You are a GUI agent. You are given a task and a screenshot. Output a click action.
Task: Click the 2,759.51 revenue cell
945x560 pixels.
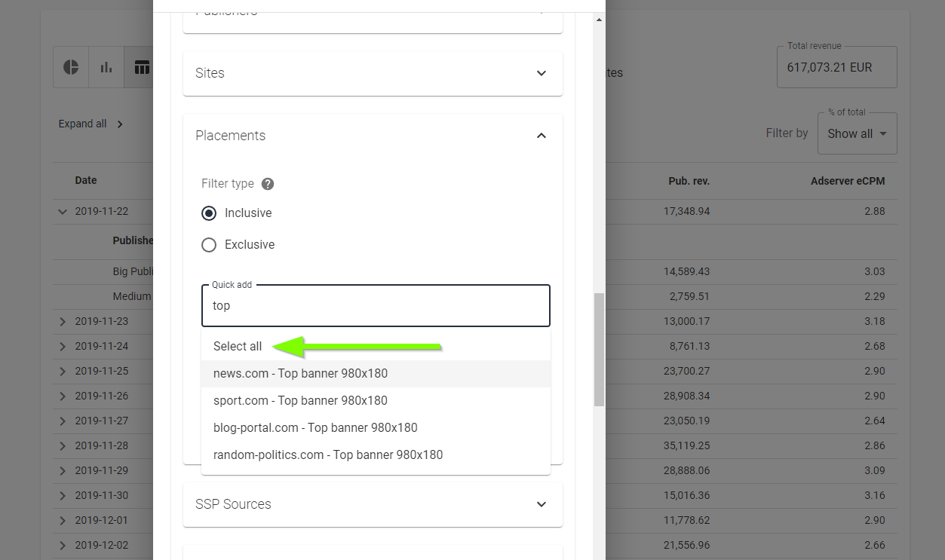(x=689, y=296)
